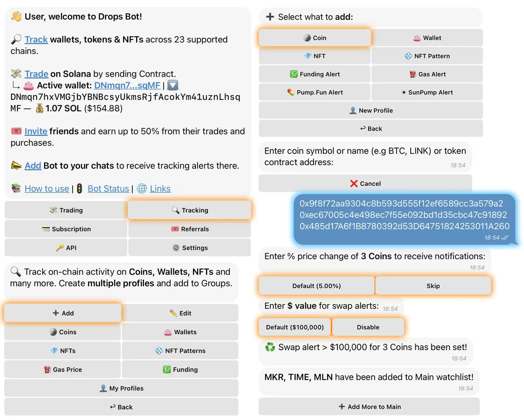Open the wallet switcher arrow next to DNmqn7...sqMF
The height and width of the screenshot is (420, 524).
pos(173,85)
